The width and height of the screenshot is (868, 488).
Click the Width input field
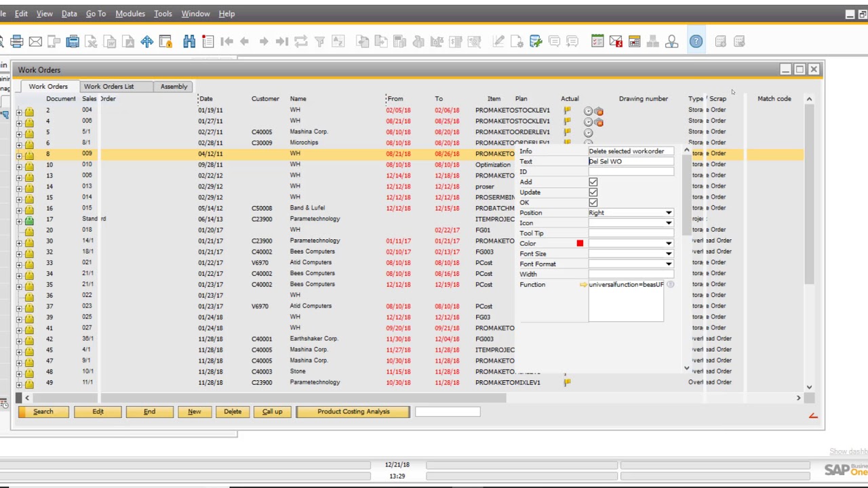(631, 274)
